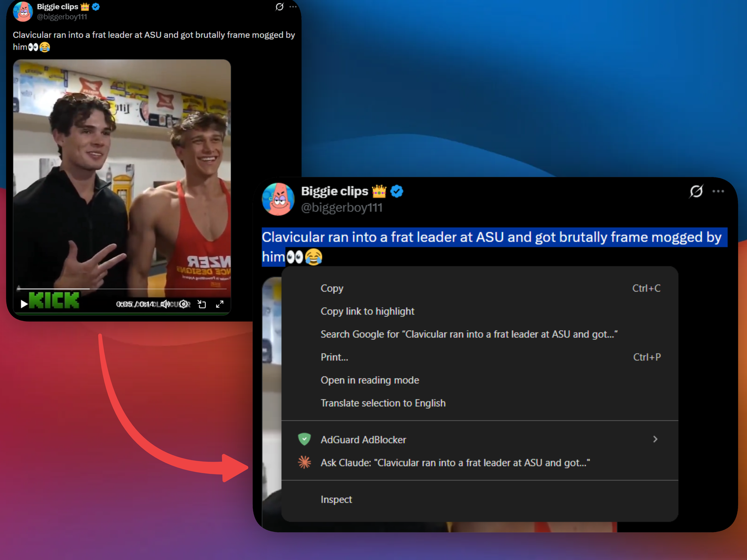Open the @biggerboy111 handle in the large tweet
Screen dimensions: 747x560
[x=342, y=208]
